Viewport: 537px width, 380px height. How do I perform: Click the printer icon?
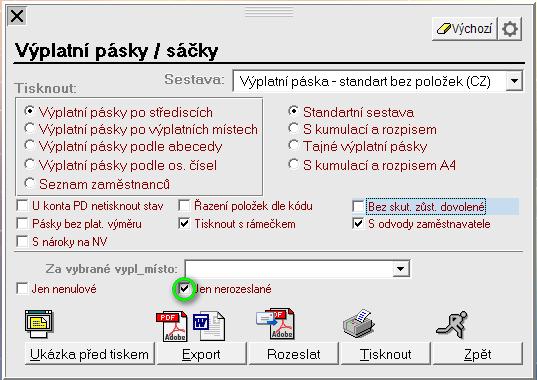click(x=359, y=323)
